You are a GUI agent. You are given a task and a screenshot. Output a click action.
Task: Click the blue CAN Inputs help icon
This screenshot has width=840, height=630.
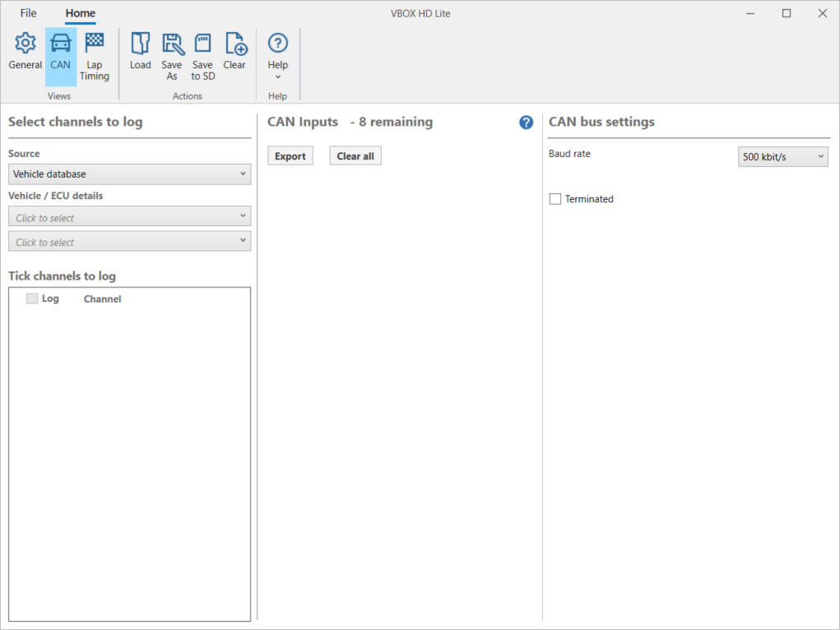coord(526,123)
